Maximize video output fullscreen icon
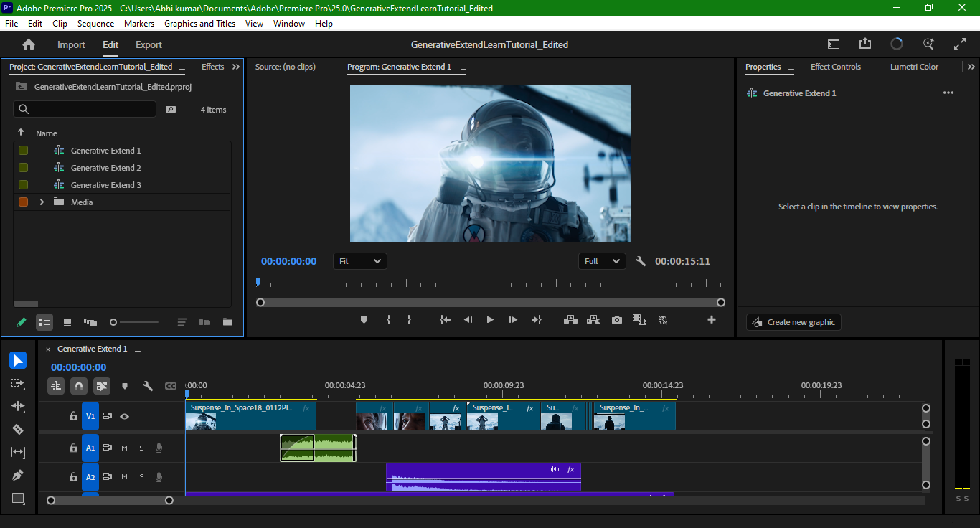The image size is (980, 528). point(960,44)
